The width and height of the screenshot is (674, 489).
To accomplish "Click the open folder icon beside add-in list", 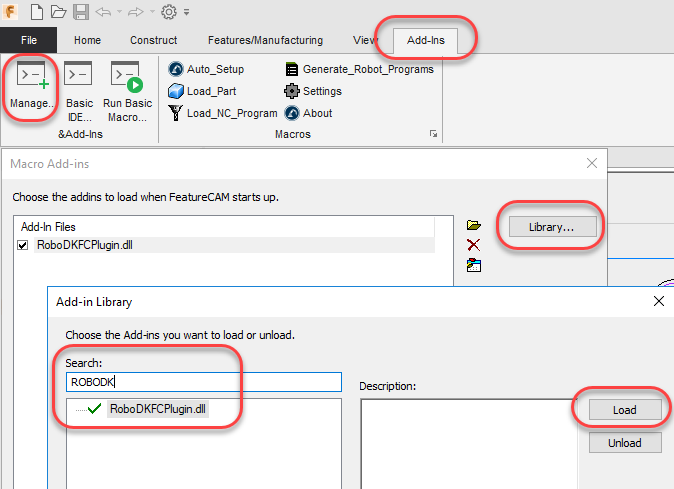I will [474, 226].
